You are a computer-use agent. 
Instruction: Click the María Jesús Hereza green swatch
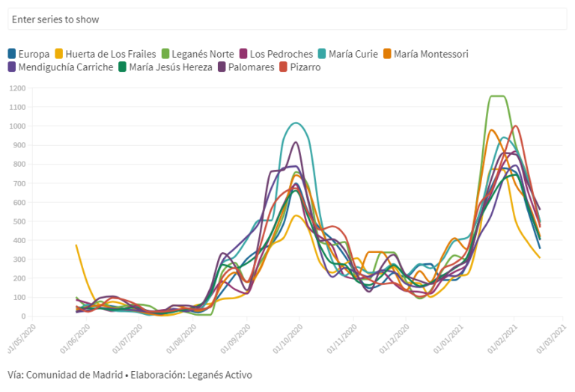point(123,67)
